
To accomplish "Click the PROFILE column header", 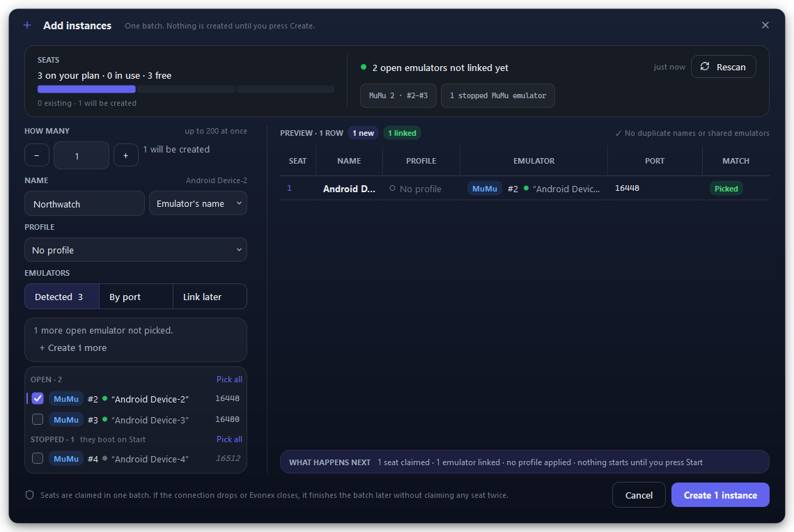I will pyautogui.click(x=421, y=161).
